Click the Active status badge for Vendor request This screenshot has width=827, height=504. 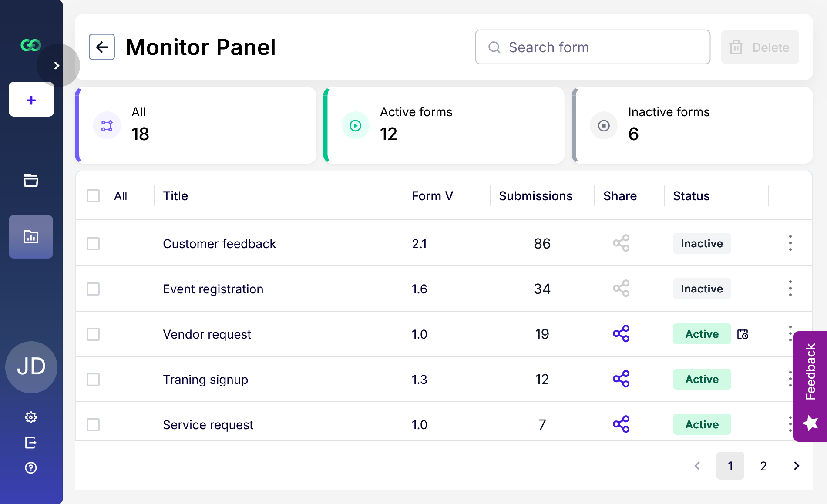[x=702, y=334]
